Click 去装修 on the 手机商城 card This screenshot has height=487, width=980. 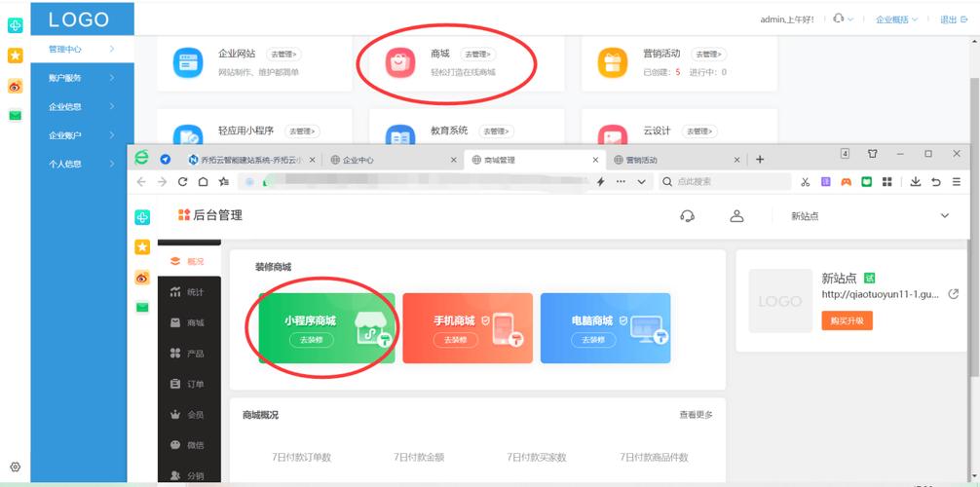tap(455, 340)
